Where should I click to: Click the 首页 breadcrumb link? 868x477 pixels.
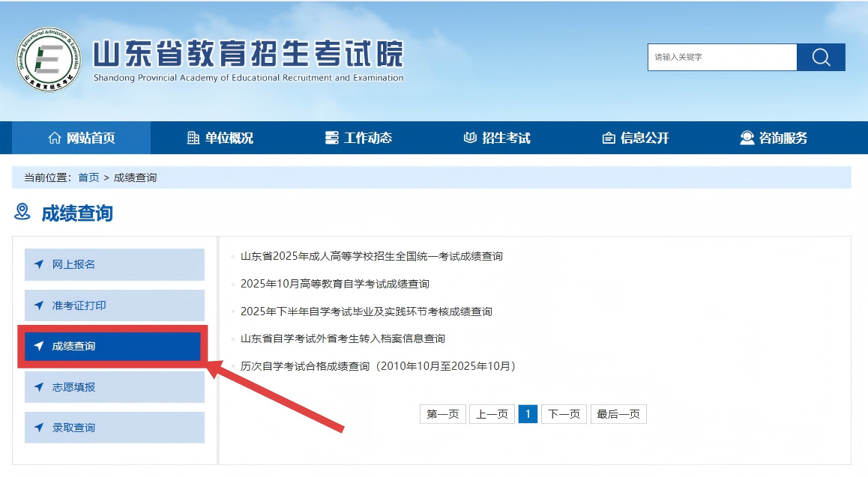point(88,177)
